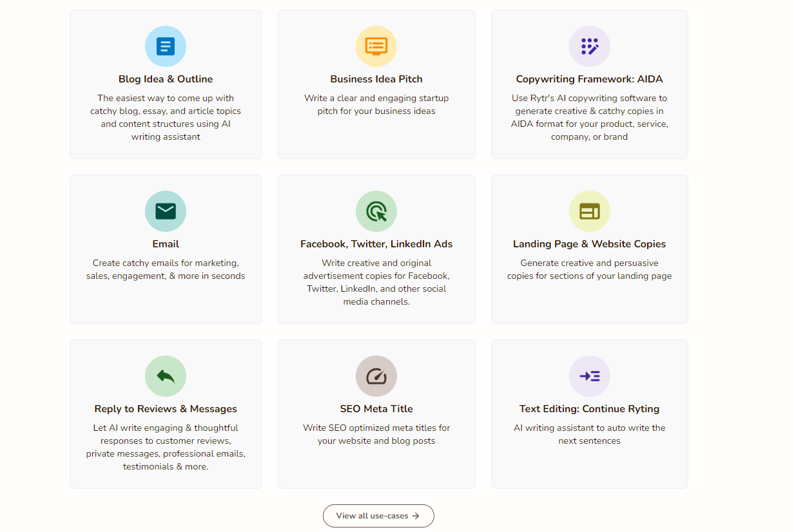This screenshot has width=794, height=532.
Task: Select the Landing Page layout icon
Action: click(x=590, y=211)
